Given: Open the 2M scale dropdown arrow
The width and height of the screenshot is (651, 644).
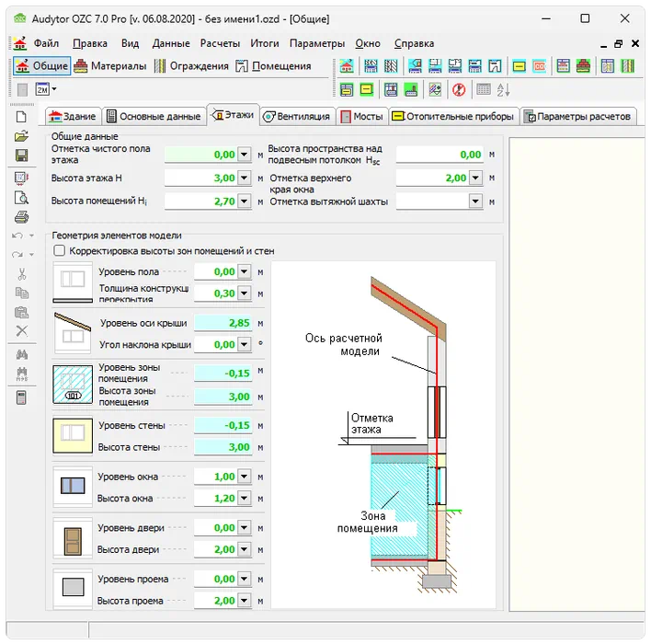Looking at the screenshot, I should [x=54, y=89].
